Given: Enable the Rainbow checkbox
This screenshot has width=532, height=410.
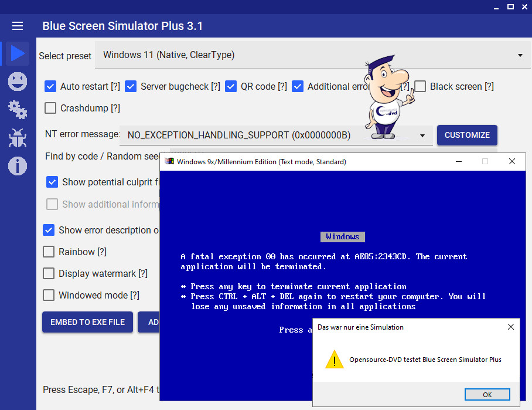Looking at the screenshot, I should click(49, 252).
